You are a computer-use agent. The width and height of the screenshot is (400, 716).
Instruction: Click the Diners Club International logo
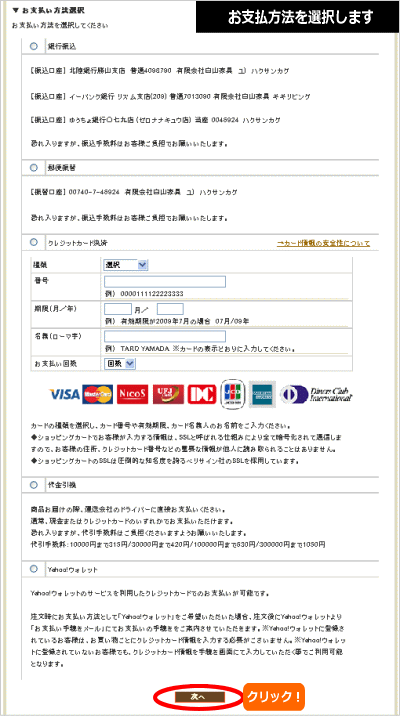[x=316, y=394]
